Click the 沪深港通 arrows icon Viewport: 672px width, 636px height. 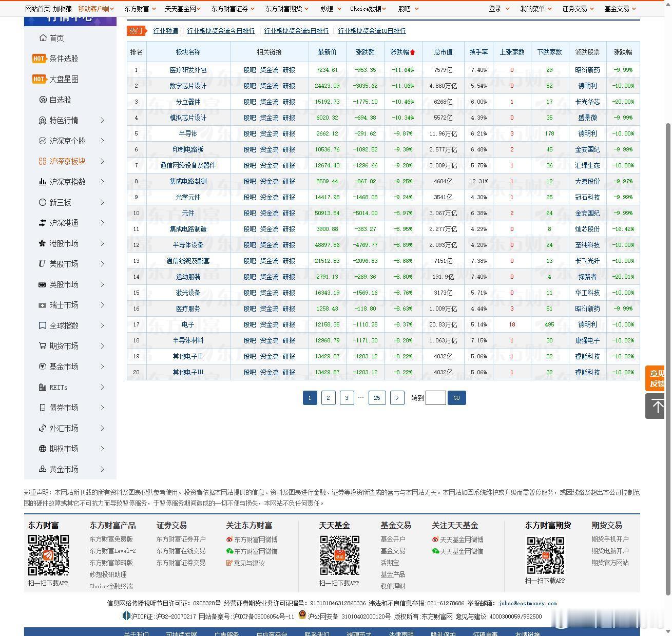point(43,223)
